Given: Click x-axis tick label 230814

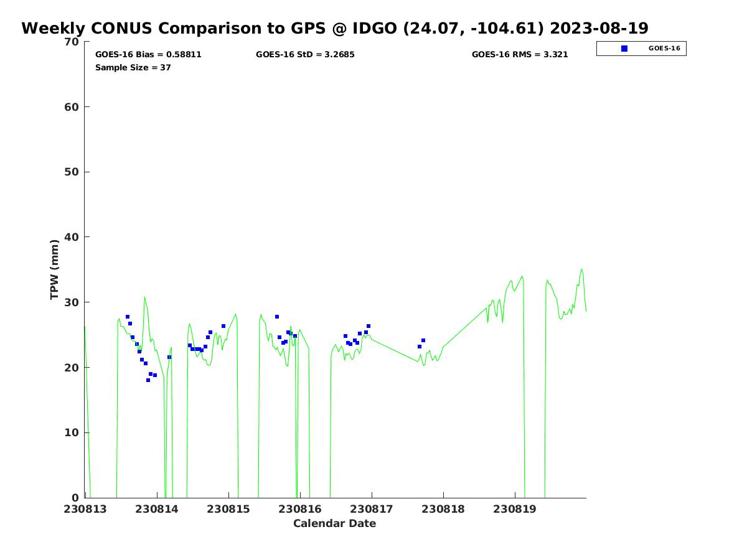Looking at the screenshot, I should (157, 509).
